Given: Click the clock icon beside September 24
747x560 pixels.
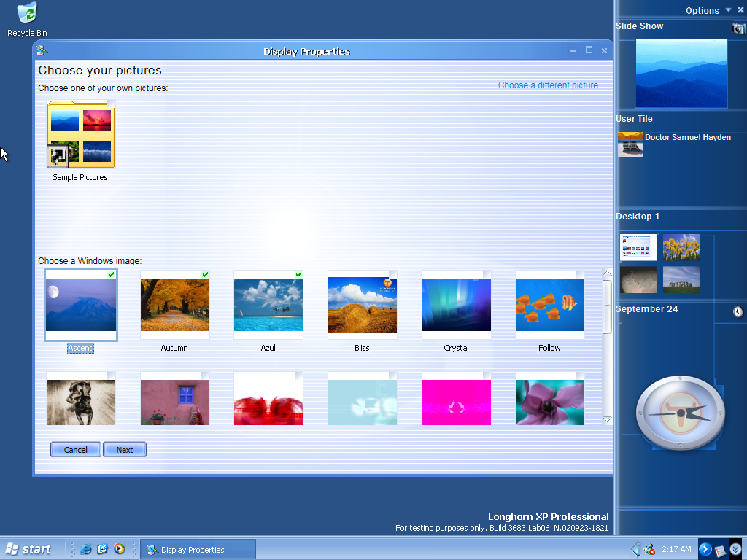Looking at the screenshot, I should pyautogui.click(x=738, y=311).
